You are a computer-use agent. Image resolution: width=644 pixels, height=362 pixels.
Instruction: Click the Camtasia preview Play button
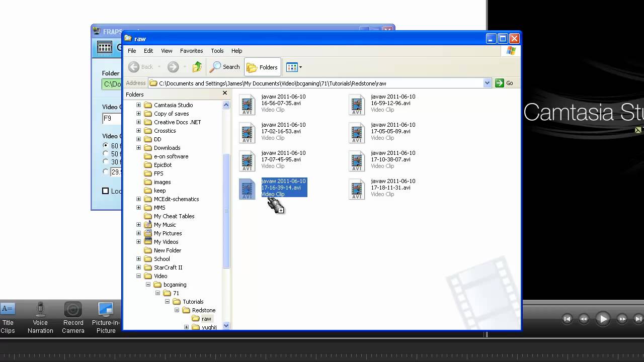click(603, 319)
